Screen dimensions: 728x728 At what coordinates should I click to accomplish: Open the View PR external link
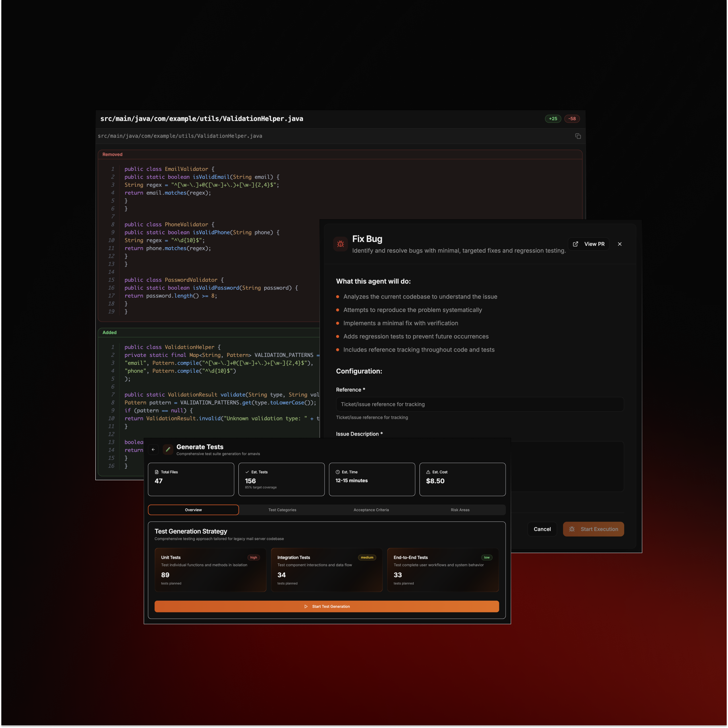589,244
